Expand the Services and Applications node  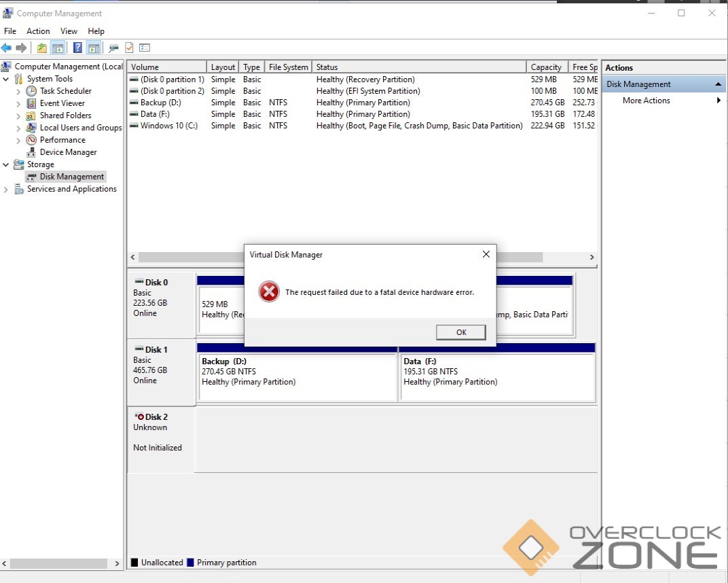tap(6, 190)
